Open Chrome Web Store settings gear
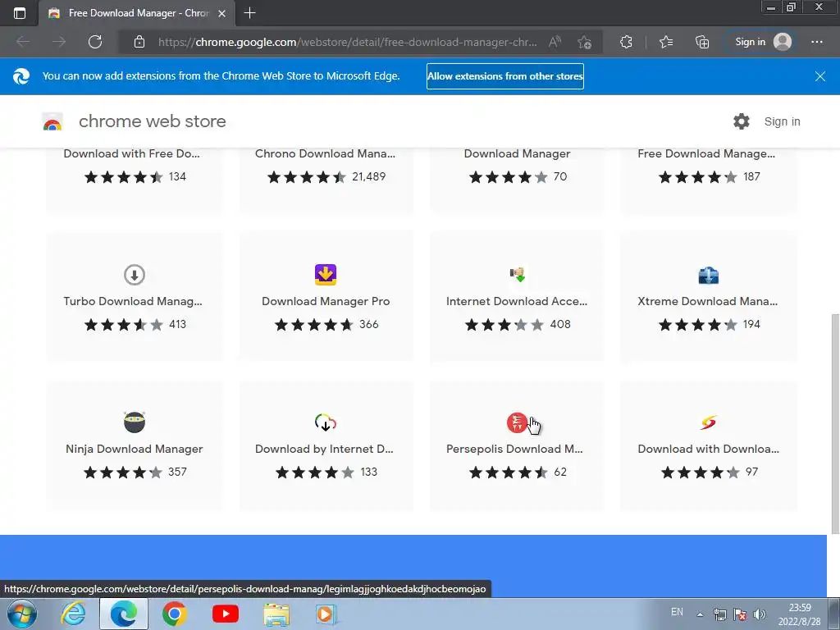 (742, 121)
